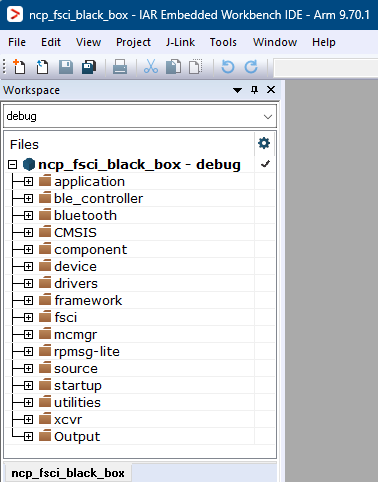Select the rpmsg-lite folder name

87,352
